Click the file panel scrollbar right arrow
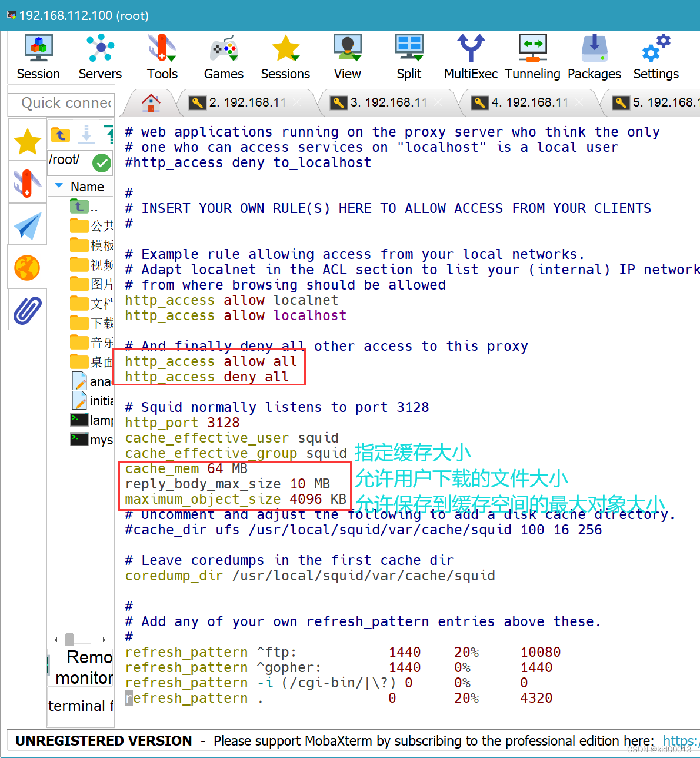This screenshot has width=700, height=758. coord(104,639)
